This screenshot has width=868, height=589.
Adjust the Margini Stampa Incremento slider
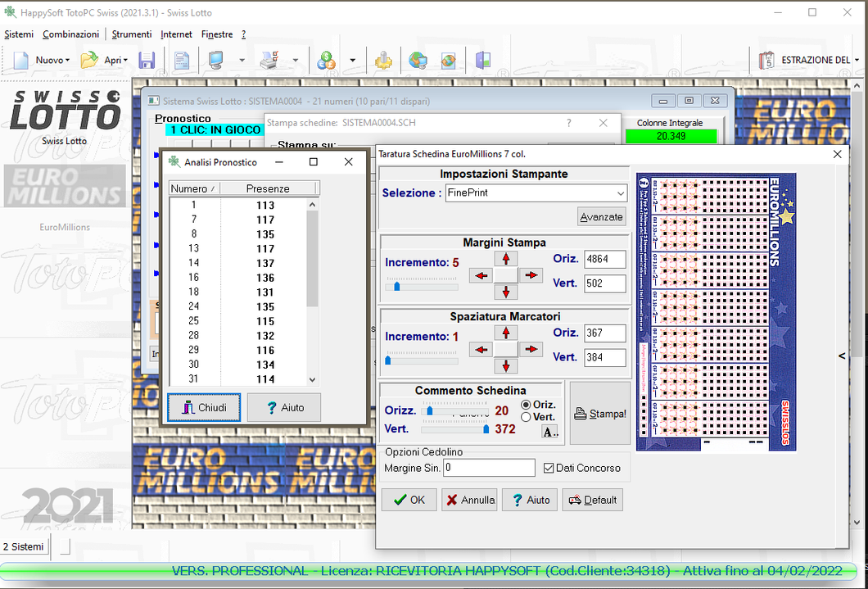click(422, 284)
